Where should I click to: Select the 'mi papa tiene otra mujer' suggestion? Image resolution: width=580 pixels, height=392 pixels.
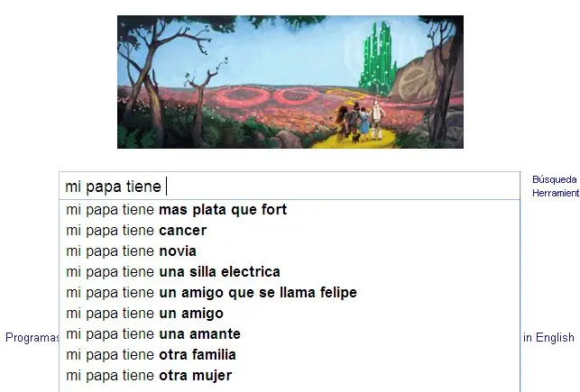[x=149, y=376]
